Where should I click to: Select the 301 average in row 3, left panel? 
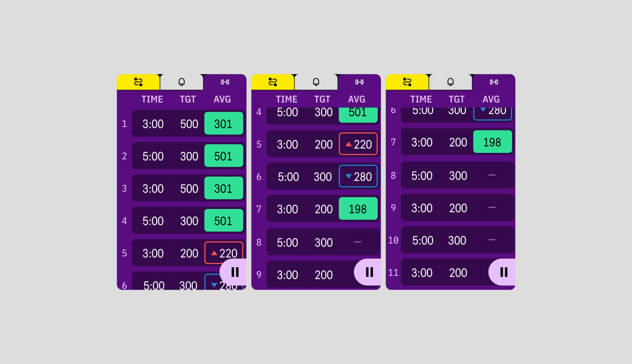coord(224,188)
